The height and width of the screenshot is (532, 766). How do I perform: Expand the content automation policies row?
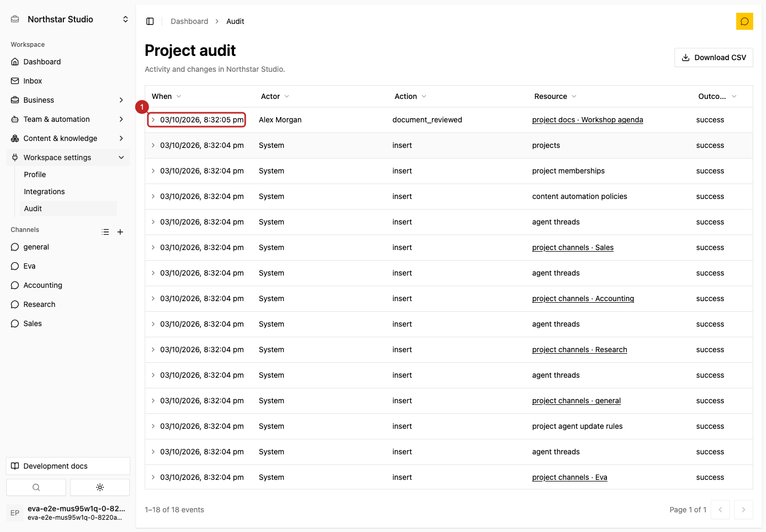coord(153,196)
